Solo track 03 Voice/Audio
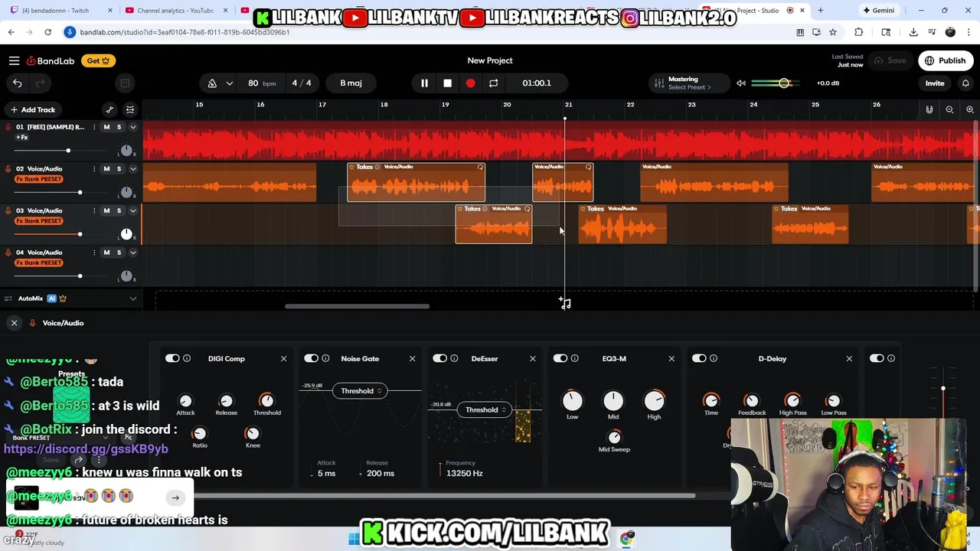This screenshot has width=980, height=551. [119, 210]
